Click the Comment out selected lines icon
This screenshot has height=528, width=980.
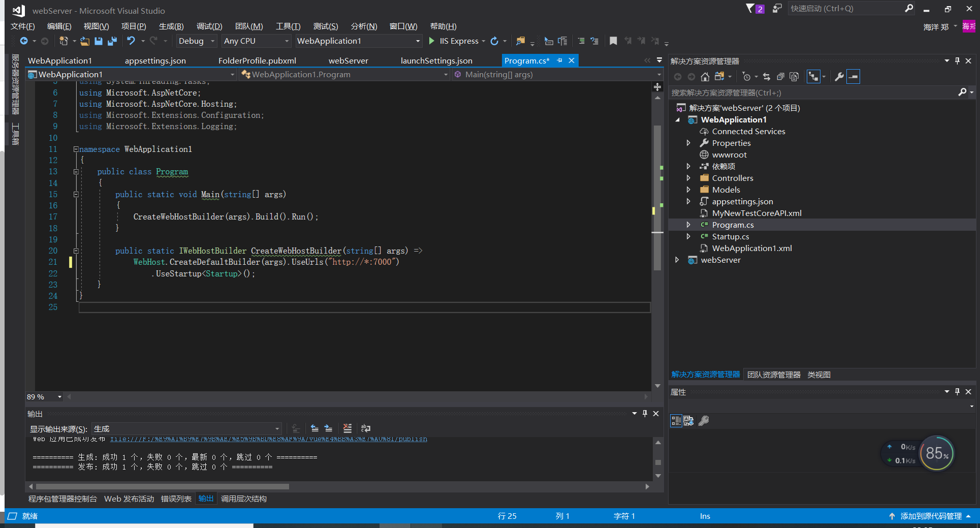tap(581, 41)
